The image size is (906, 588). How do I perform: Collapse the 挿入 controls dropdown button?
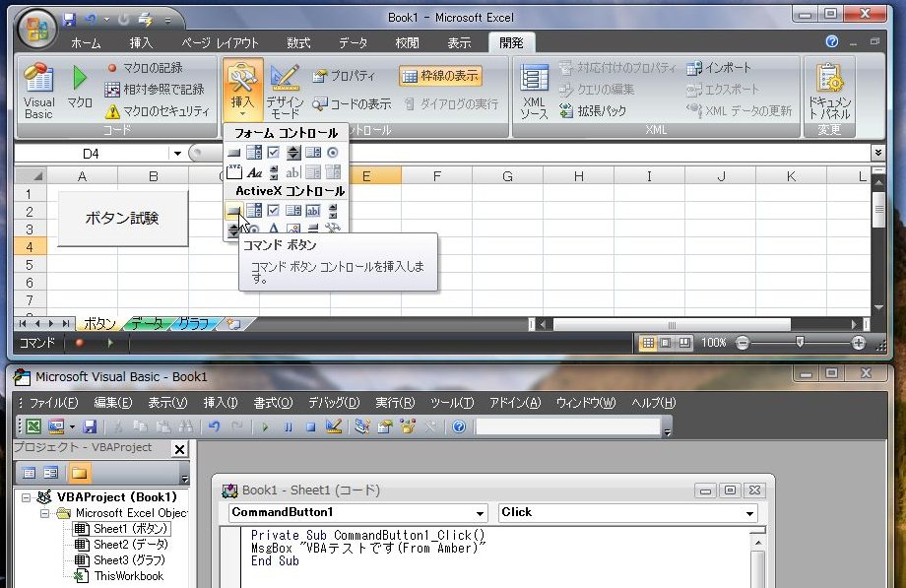[x=242, y=89]
